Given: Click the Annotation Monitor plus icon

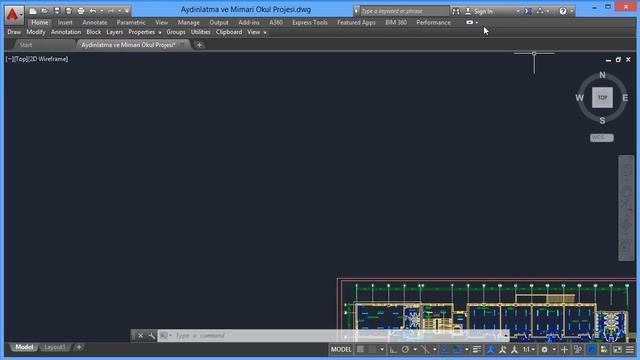Looking at the screenshot, I should [x=564, y=349].
